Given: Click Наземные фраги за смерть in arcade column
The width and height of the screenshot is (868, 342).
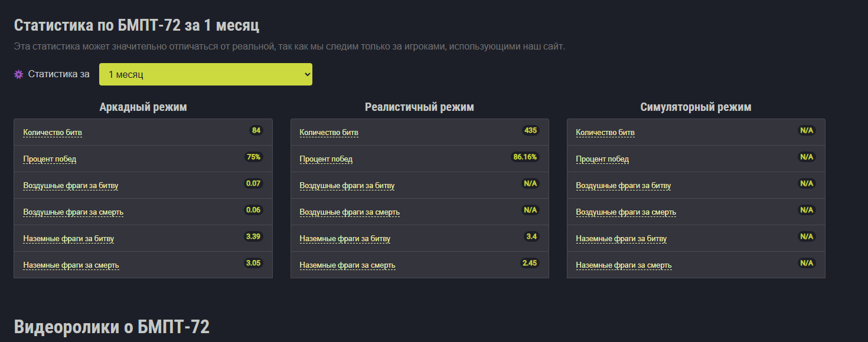Looking at the screenshot, I should tap(71, 265).
